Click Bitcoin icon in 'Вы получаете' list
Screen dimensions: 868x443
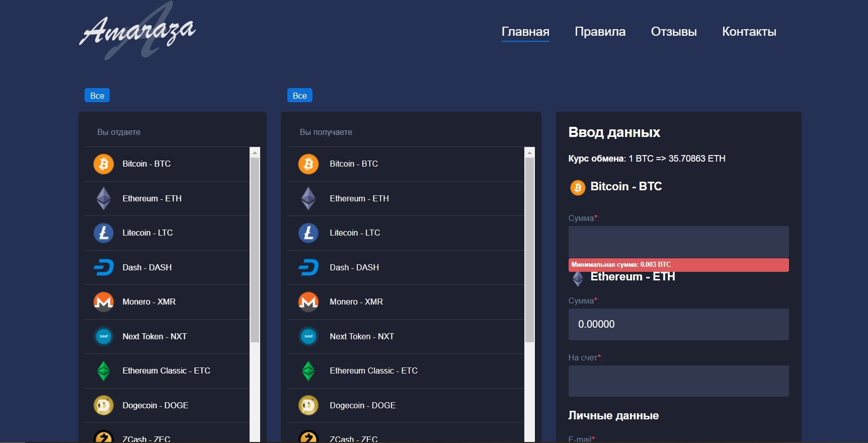pos(308,164)
